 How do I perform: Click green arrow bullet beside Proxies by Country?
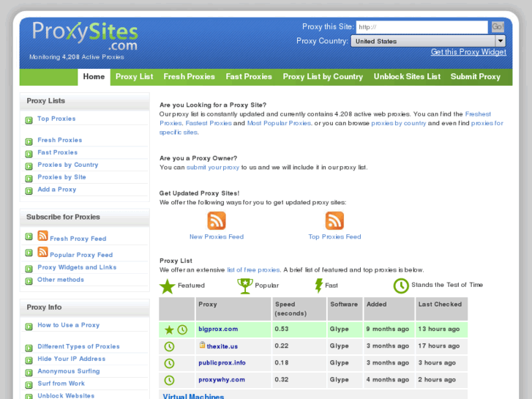coord(29,166)
